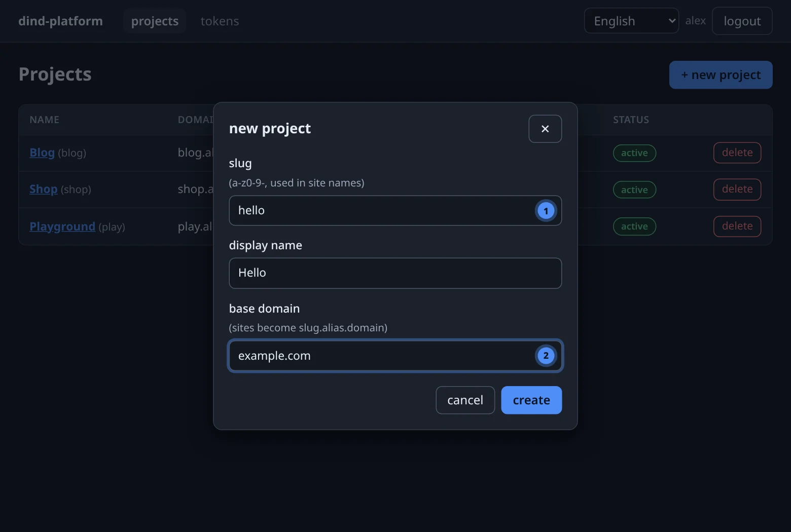The image size is (791, 532).
Task: Focus the base domain input field
Action: tap(395, 356)
